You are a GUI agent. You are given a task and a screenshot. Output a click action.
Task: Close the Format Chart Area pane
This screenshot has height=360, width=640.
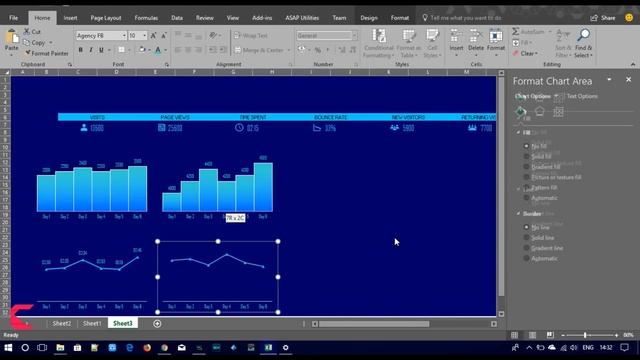(629, 80)
